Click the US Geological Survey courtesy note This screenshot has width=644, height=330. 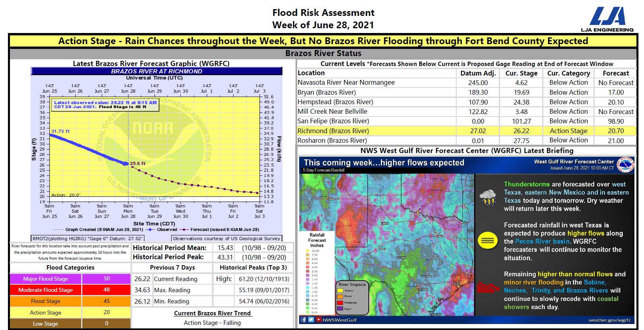[x=227, y=239]
